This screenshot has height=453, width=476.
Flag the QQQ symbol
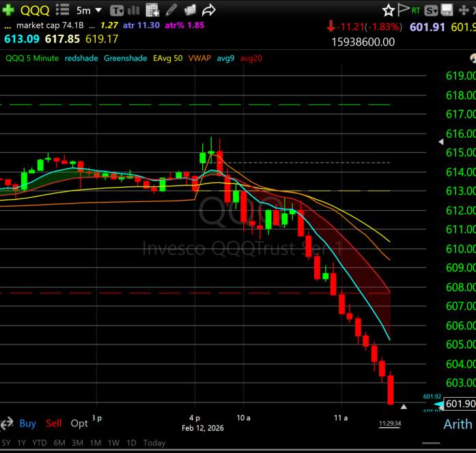(403, 10)
